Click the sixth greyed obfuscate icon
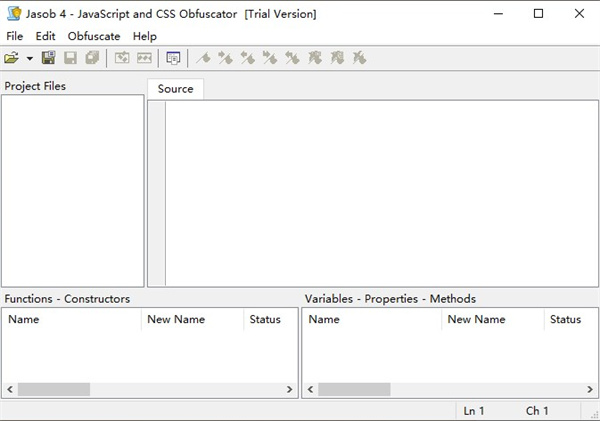This screenshot has height=421, width=600. (315, 58)
